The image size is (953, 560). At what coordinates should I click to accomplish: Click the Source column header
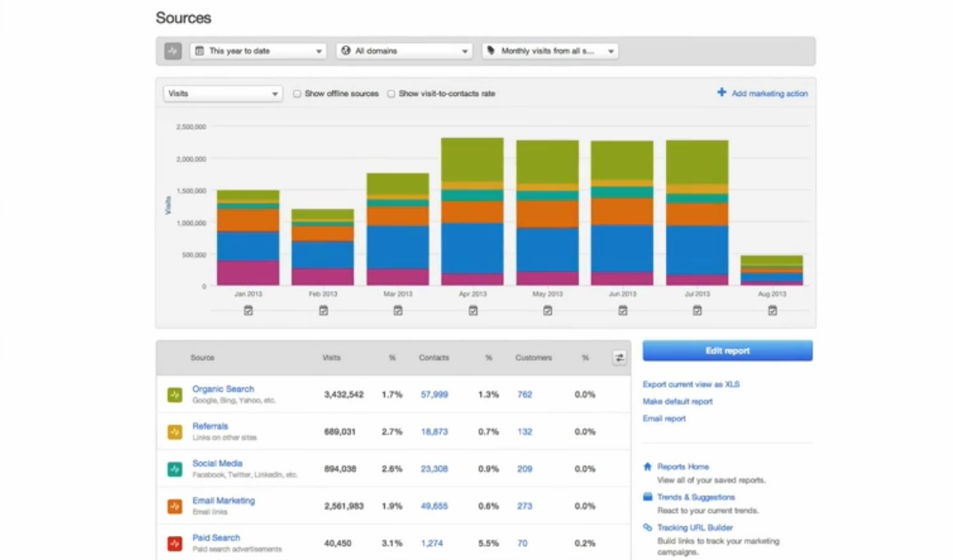tap(203, 357)
